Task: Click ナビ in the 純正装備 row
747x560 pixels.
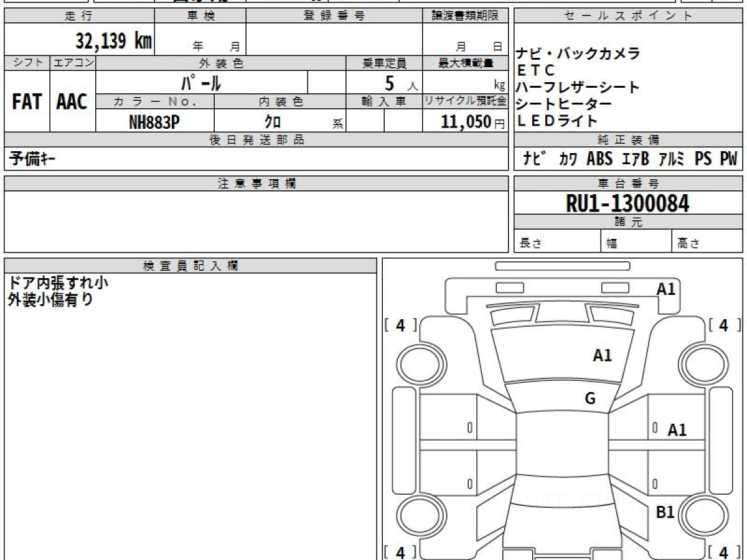Action: pyautogui.click(x=535, y=159)
